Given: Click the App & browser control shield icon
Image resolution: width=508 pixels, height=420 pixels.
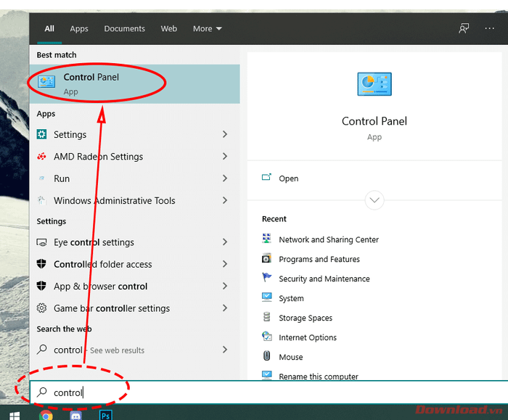Looking at the screenshot, I should [x=41, y=286].
